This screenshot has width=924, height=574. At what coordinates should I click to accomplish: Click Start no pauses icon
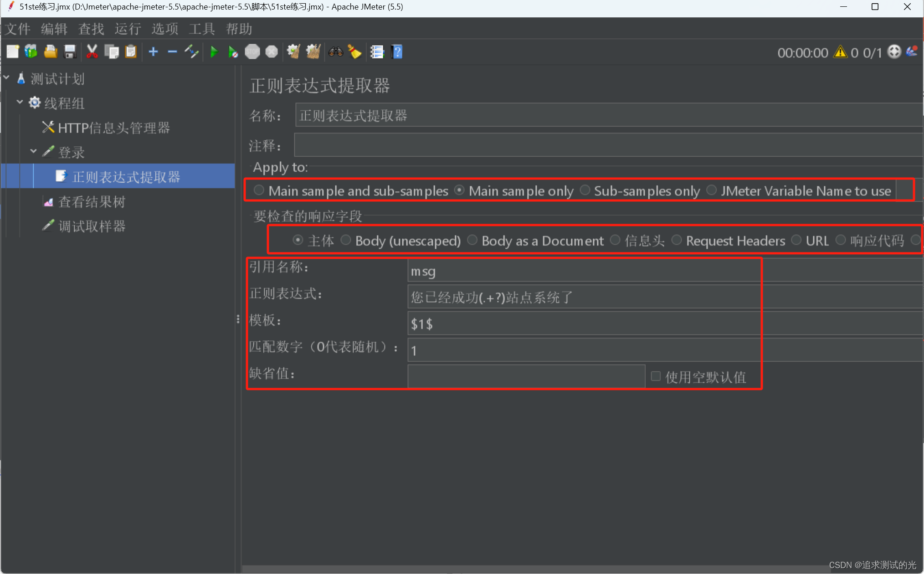(233, 52)
